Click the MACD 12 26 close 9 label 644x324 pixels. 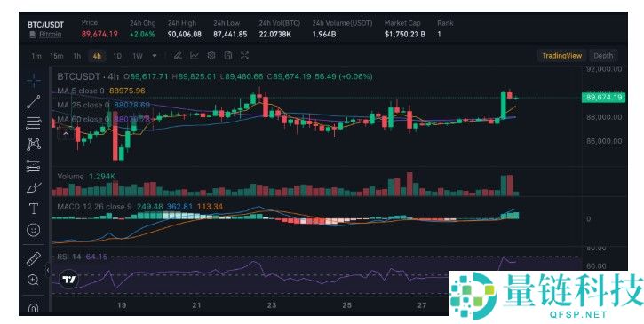[x=94, y=207]
